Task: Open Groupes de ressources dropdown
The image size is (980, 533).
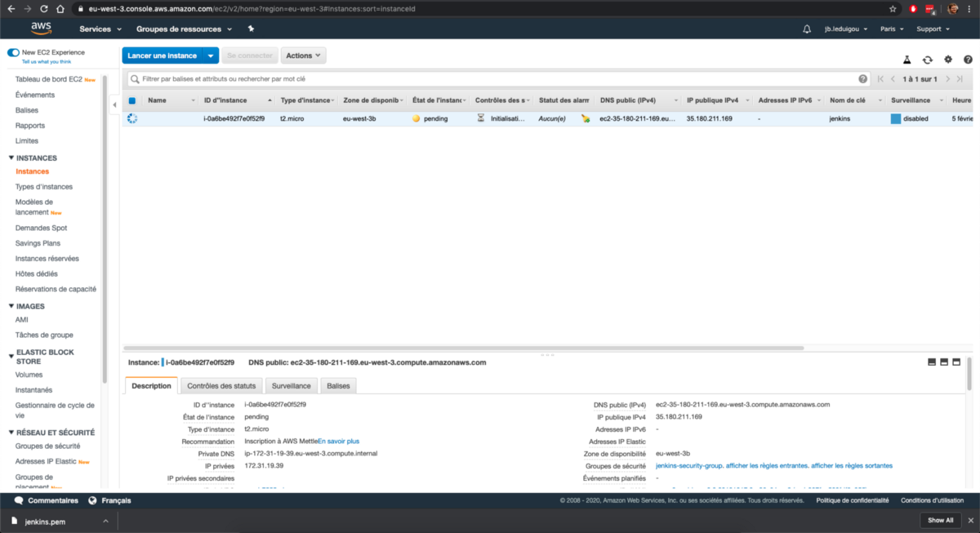Action: tap(184, 29)
